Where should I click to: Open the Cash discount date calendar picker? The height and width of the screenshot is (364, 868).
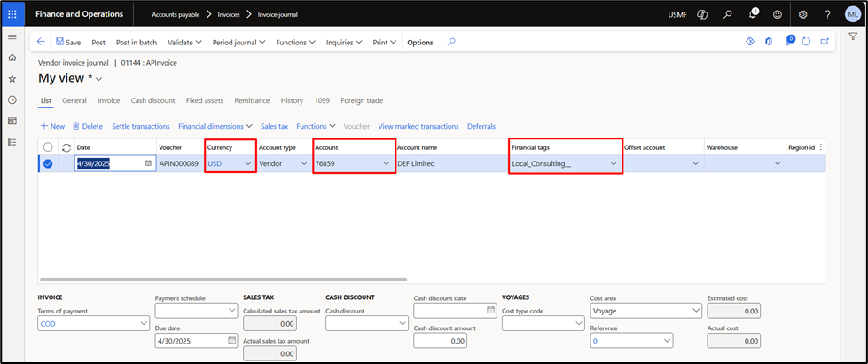click(x=490, y=310)
